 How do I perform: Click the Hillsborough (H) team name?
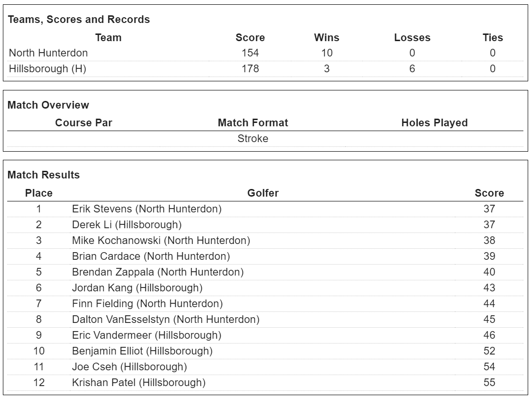coord(47,68)
